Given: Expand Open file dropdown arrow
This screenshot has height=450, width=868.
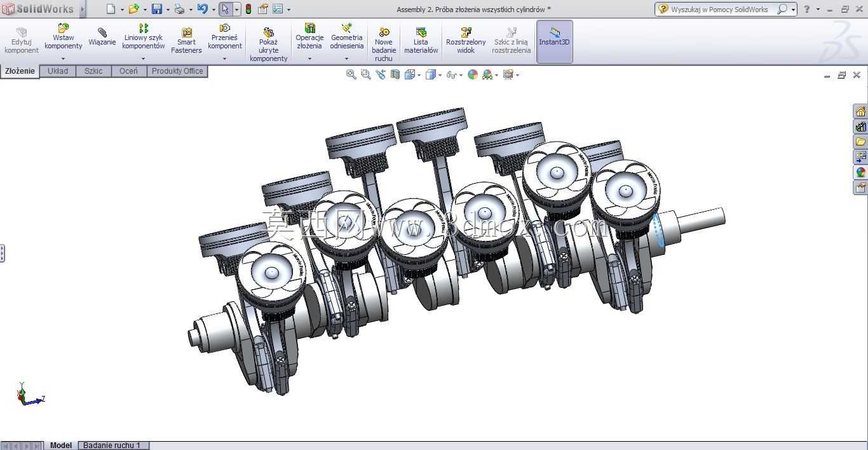Looking at the screenshot, I should 145,10.
